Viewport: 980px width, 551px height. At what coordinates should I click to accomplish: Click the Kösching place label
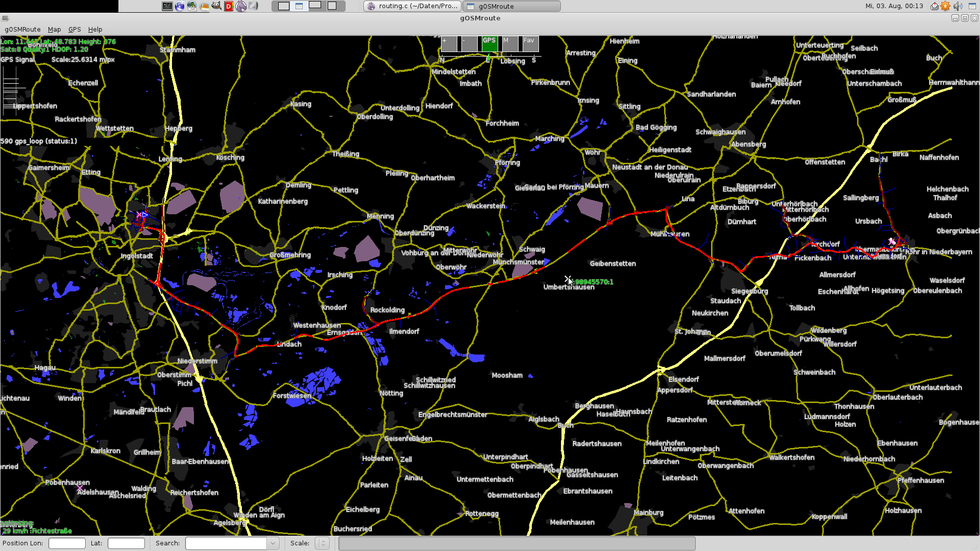point(230,158)
